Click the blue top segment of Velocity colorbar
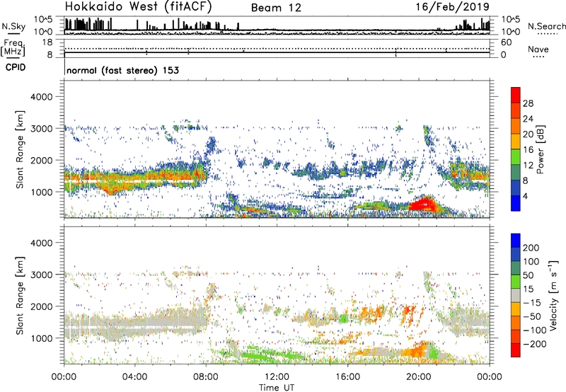Image resolution: width=566 pixels, height=392 pixels. tap(516, 241)
